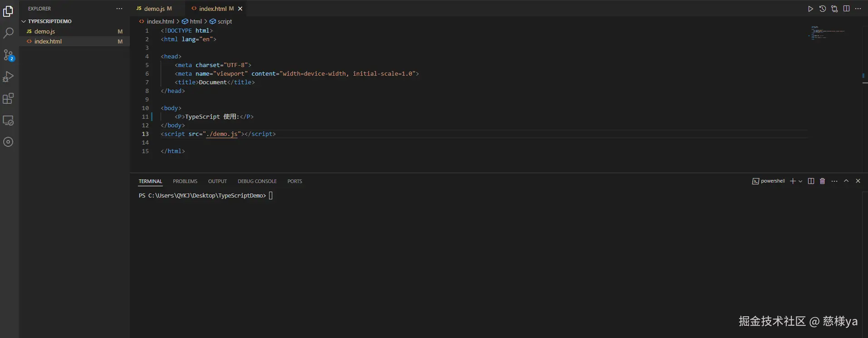
Task: Kill terminal using the trash icon
Action: coord(822,181)
